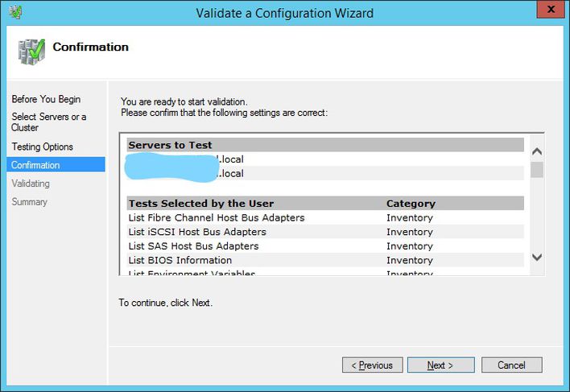Select the Summary step in sidebar
Screen dimensions: 570x392
(30, 201)
